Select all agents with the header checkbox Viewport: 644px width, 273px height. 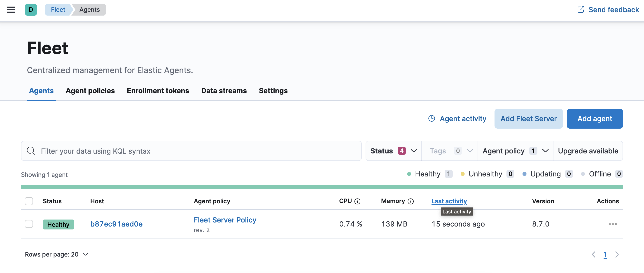[29, 201]
